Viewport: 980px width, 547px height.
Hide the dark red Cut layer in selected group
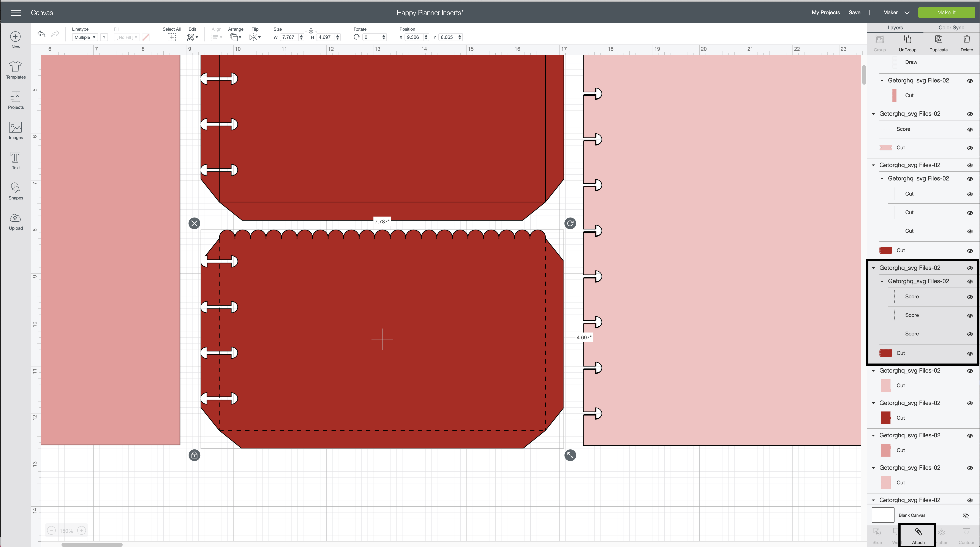[970, 353]
